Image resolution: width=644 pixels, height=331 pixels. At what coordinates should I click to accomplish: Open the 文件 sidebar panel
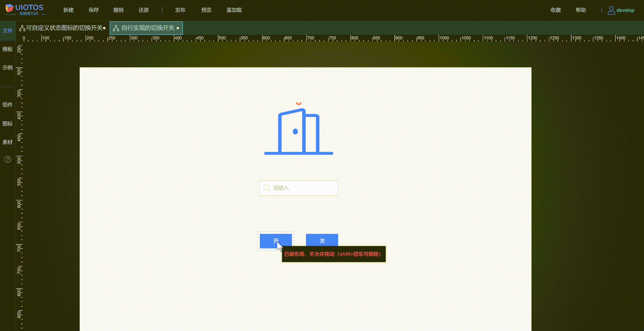(x=8, y=31)
